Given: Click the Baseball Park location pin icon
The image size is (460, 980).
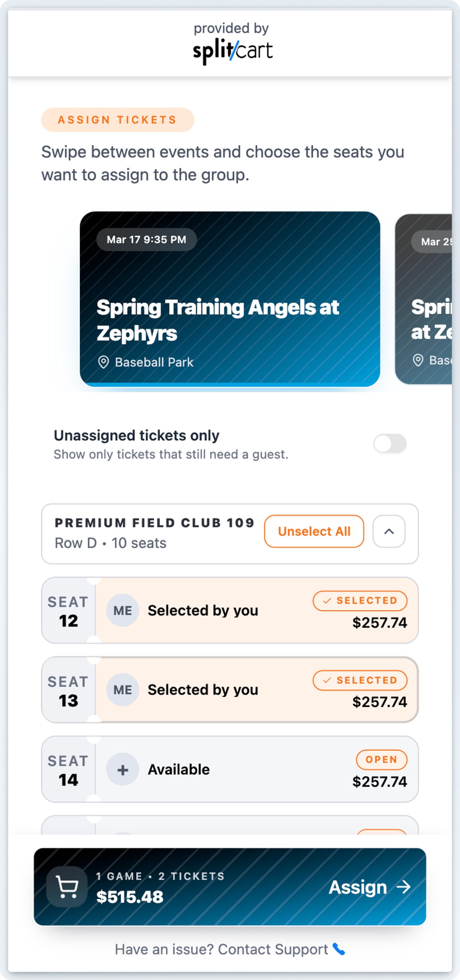Looking at the screenshot, I should 103,362.
